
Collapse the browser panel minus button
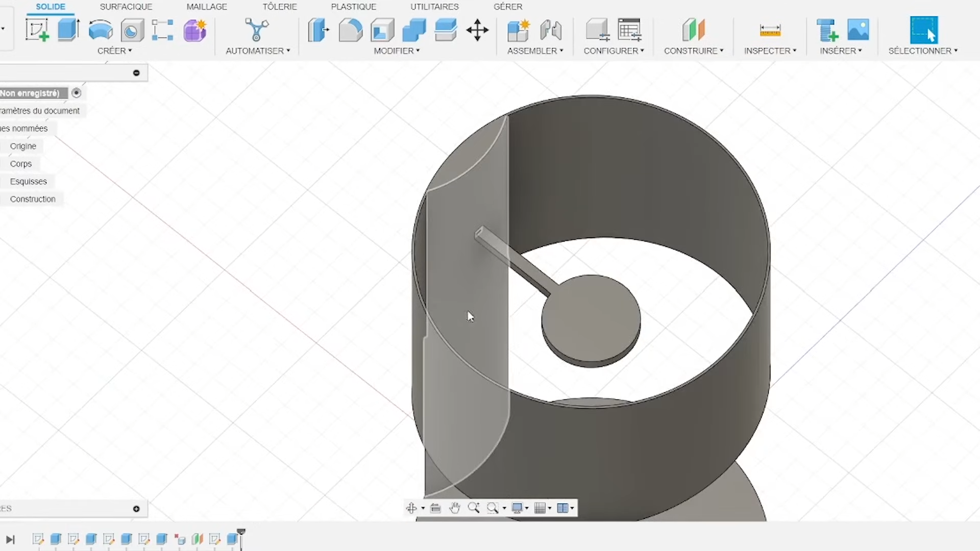coord(136,73)
